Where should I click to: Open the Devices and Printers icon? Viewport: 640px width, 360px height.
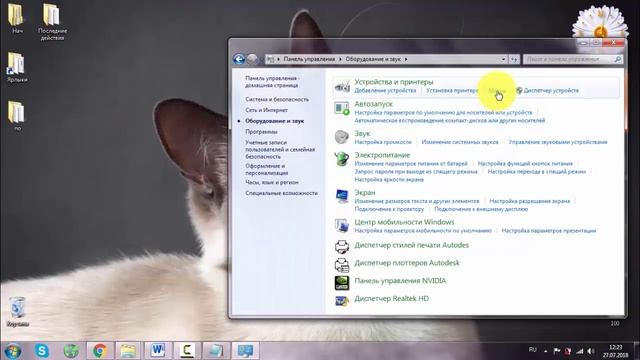[x=342, y=87]
